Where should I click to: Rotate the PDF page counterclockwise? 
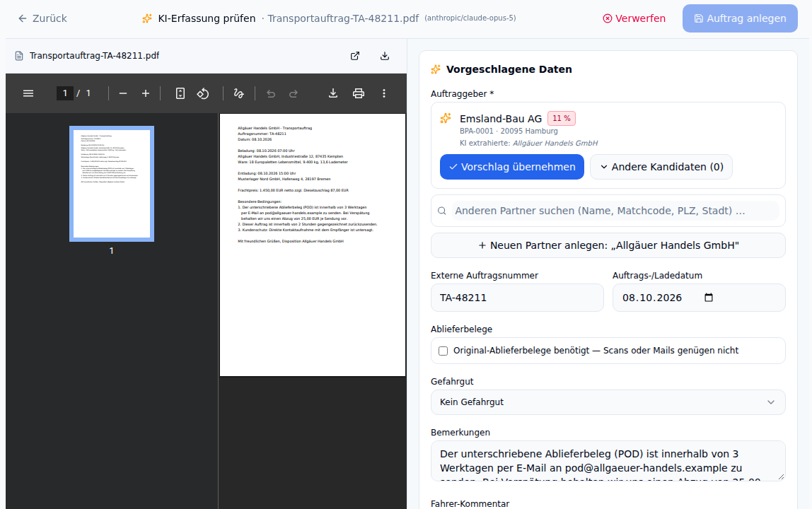pyautogui.click(x=203, y=93)
